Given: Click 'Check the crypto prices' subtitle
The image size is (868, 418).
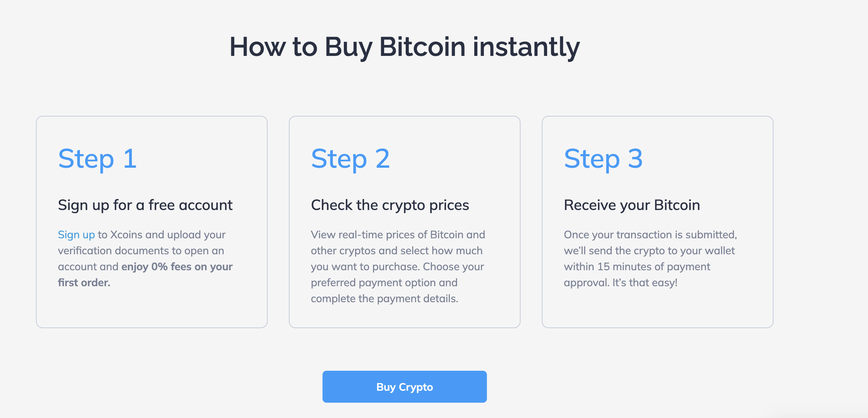Looking at the screenshot, I should [390, 205].
